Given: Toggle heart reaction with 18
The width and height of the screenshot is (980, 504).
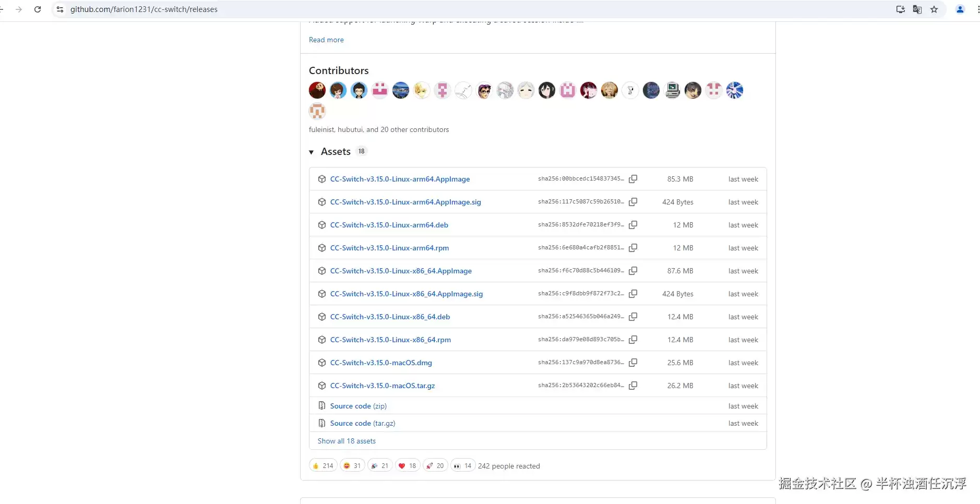Looking at the screenshot, I should 408,465.
